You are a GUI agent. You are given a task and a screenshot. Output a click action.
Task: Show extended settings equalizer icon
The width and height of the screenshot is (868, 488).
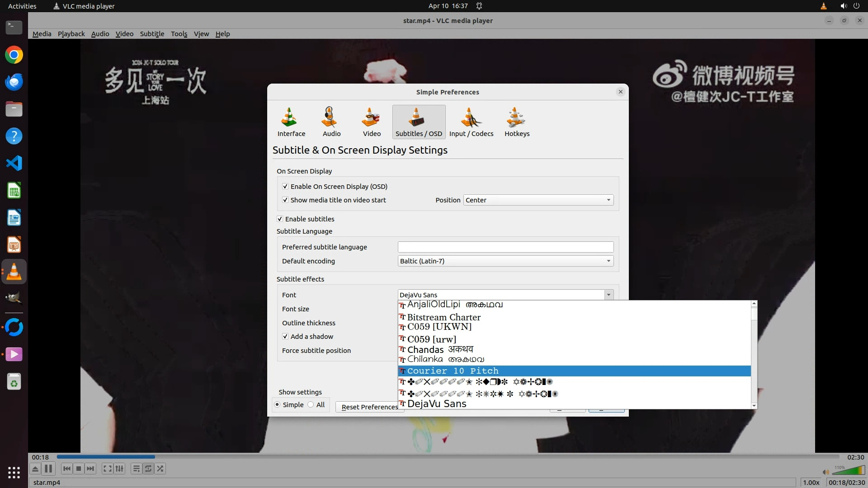pos(119,469)
